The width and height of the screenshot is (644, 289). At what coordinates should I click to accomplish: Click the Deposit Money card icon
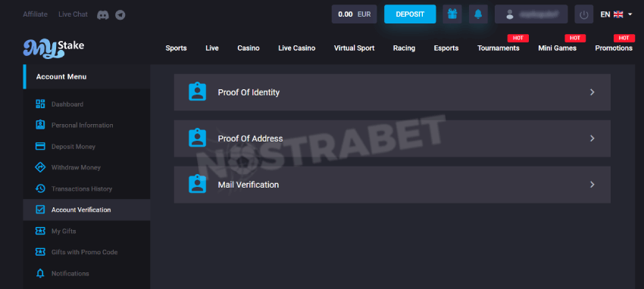[x=40, y=146]
